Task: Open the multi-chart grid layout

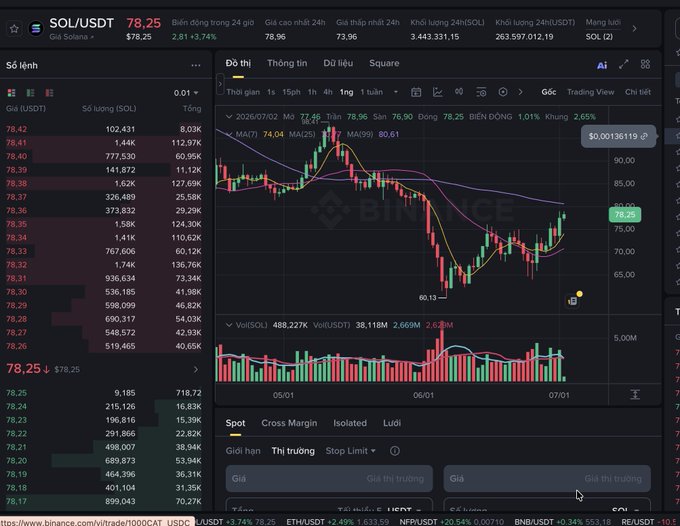Action: coord(645,65)
